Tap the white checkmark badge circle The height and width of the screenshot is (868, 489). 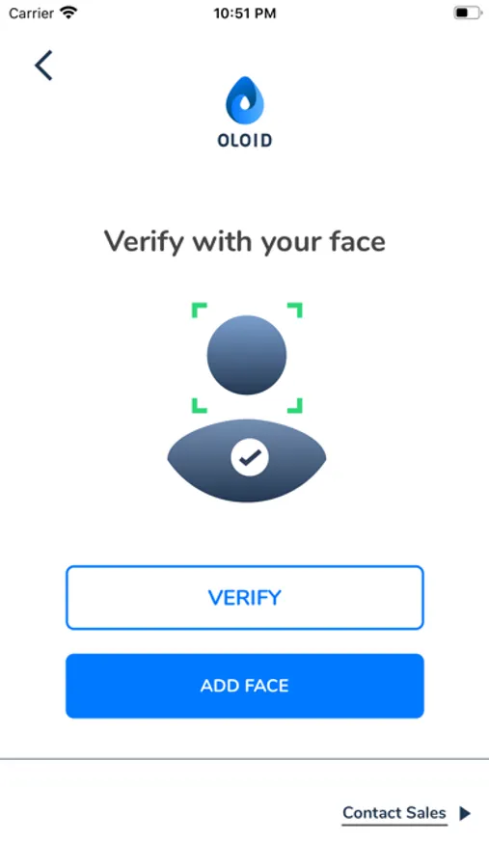tap(250, 457)
